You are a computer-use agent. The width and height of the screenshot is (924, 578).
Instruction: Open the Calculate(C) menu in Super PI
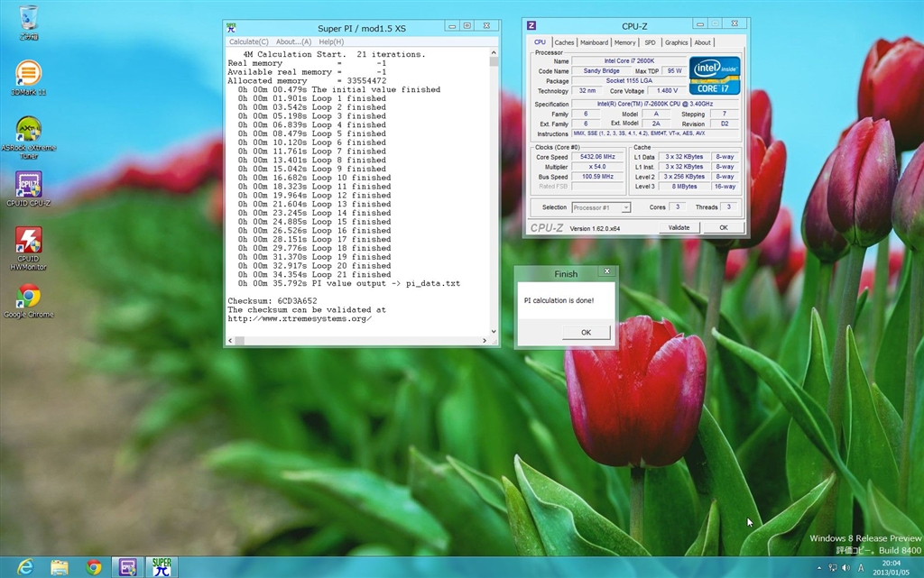(x=248, y=41)
